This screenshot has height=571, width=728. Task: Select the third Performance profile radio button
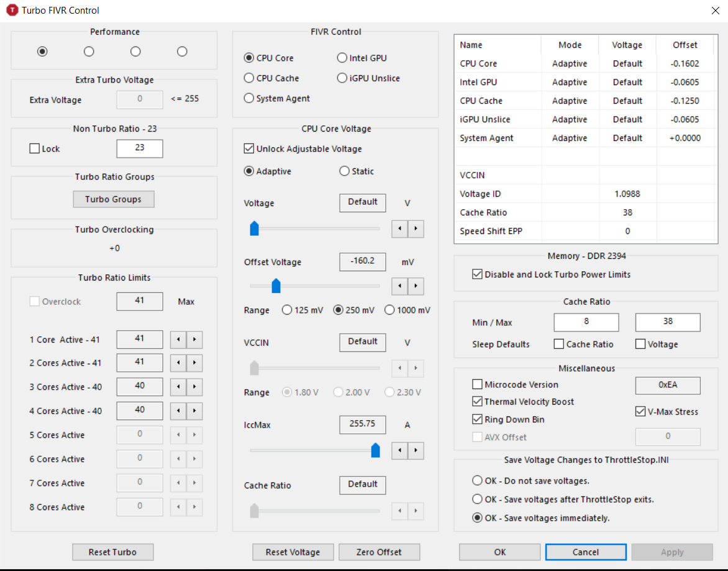coord(135,52)
